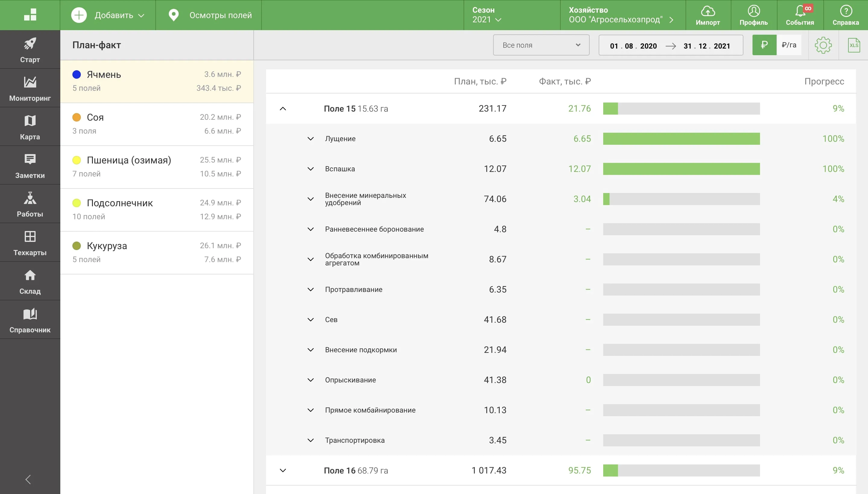Select the Соя crop in the list
Image resolution: width=868 pixels, height=494 pixels.
157,124
